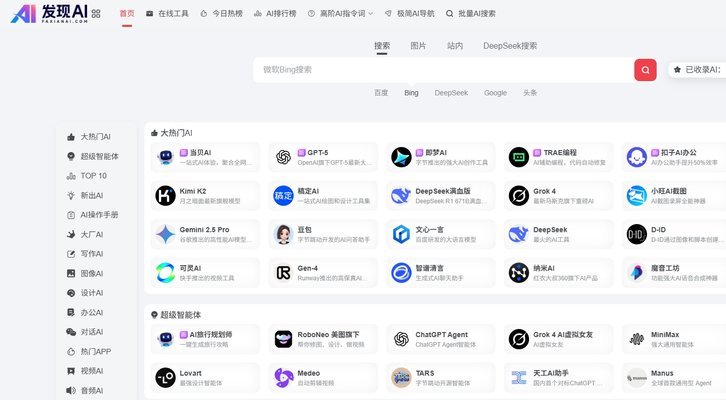Click the 已收录AI button
Viewport: 726px width, 400px height.
pyautogui.click(x=697, y=70)
